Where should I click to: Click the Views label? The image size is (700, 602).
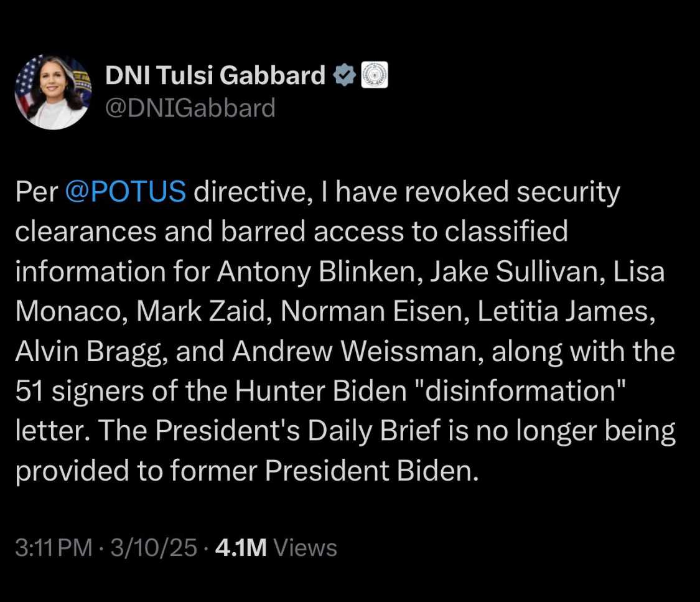point(306,548)
